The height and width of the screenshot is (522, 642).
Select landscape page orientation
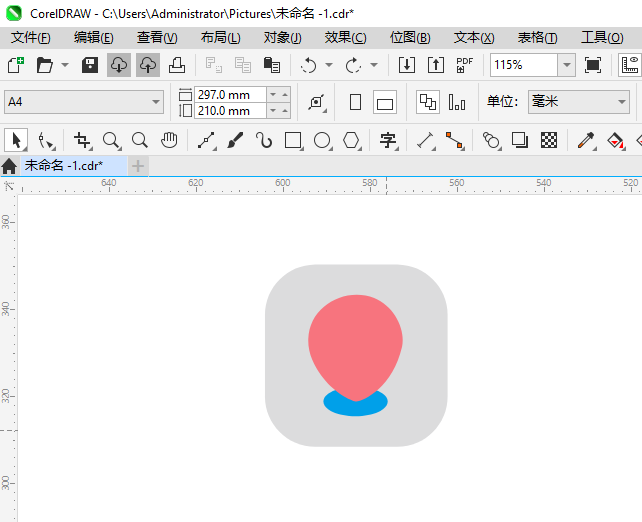(x=385, y=102)
